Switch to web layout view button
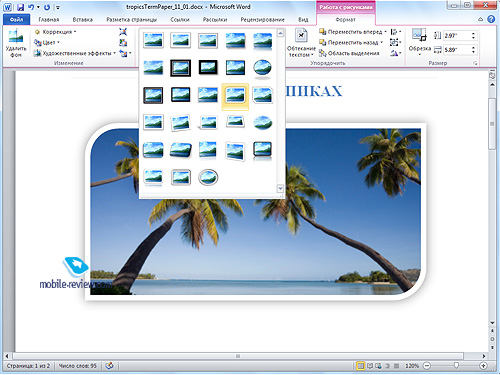500x375 pixels. [x=378, y=366]
